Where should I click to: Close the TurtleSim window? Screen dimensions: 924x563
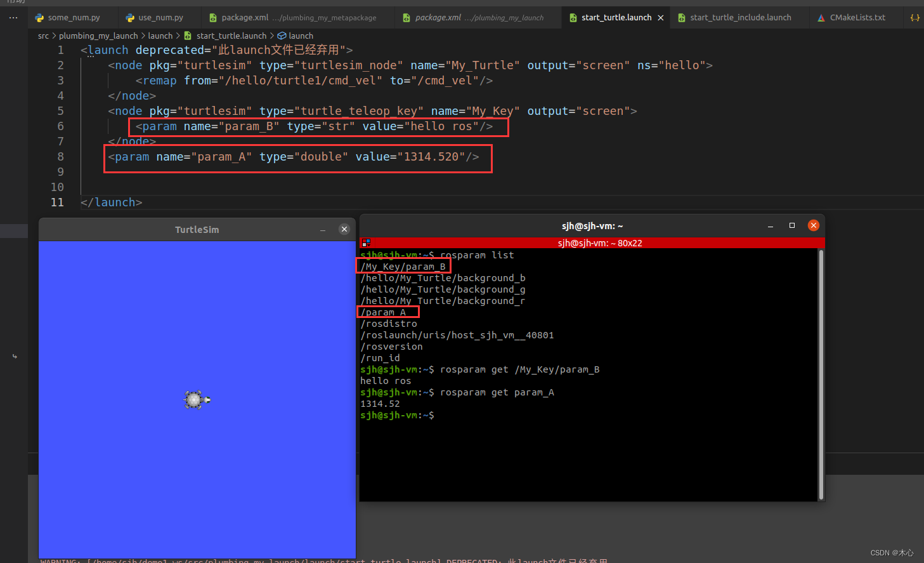(344, 229)
